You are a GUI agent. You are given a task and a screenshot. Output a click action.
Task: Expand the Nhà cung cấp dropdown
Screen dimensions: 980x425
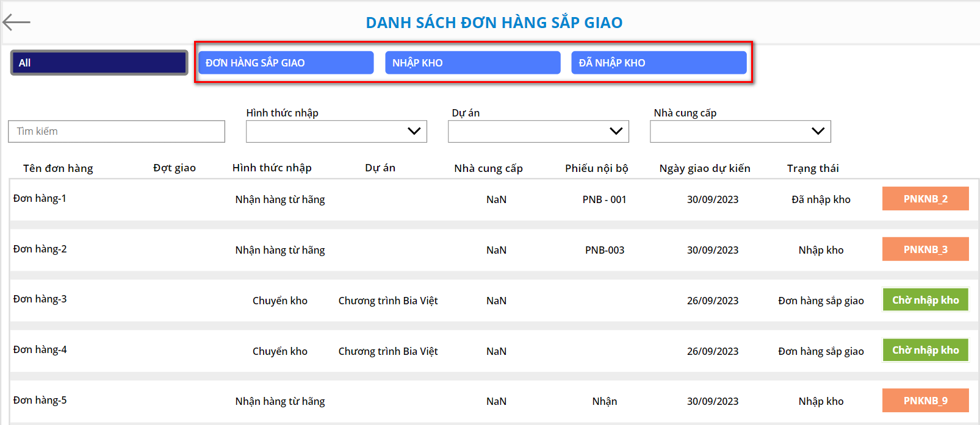pyautogui.click(x=740, y=132)
